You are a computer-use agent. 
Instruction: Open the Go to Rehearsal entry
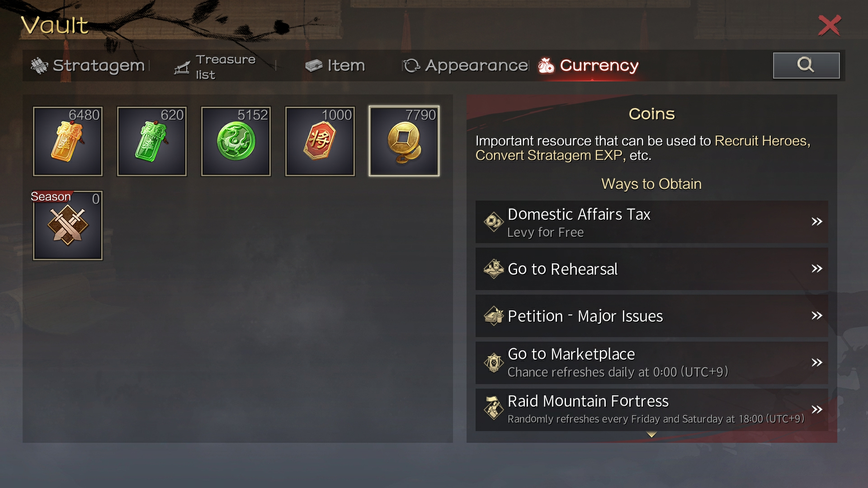point(652,269)
